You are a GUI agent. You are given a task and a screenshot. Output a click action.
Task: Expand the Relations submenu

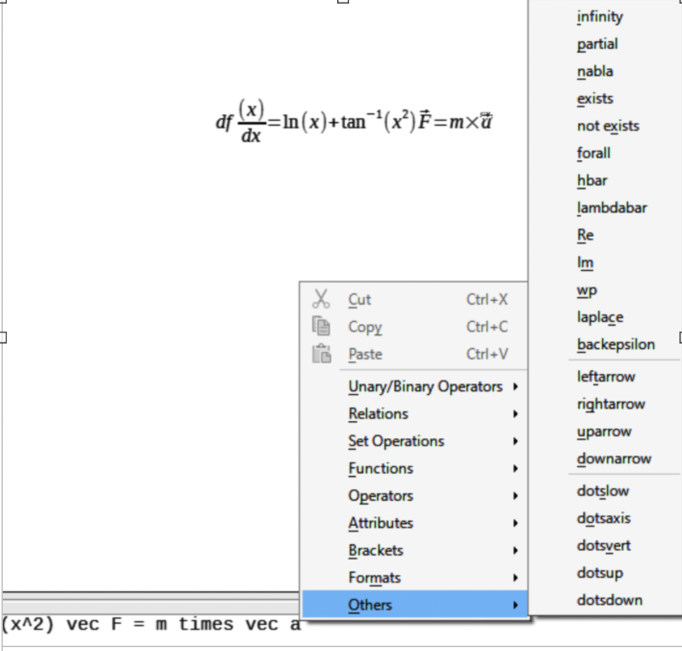415,414
